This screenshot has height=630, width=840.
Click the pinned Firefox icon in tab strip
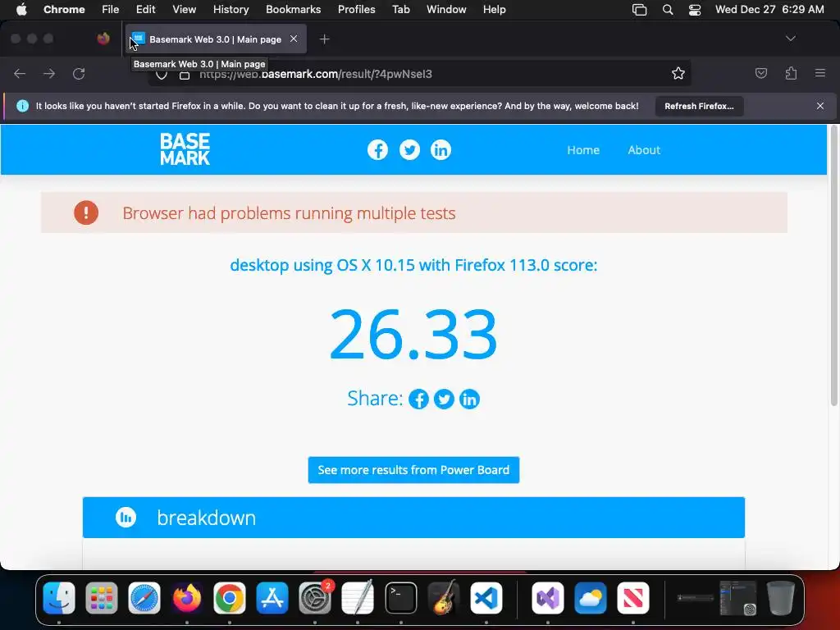tap(103, 39)
